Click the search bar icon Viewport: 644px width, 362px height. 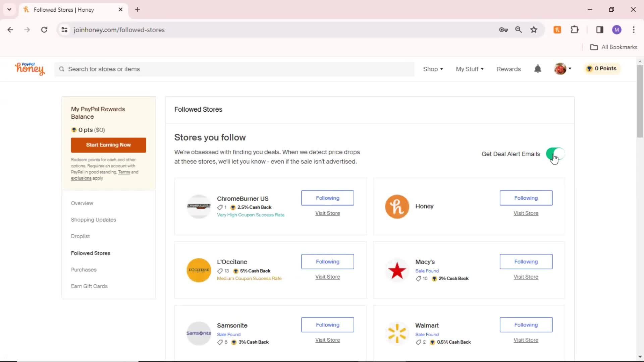[x=62, y=69]
